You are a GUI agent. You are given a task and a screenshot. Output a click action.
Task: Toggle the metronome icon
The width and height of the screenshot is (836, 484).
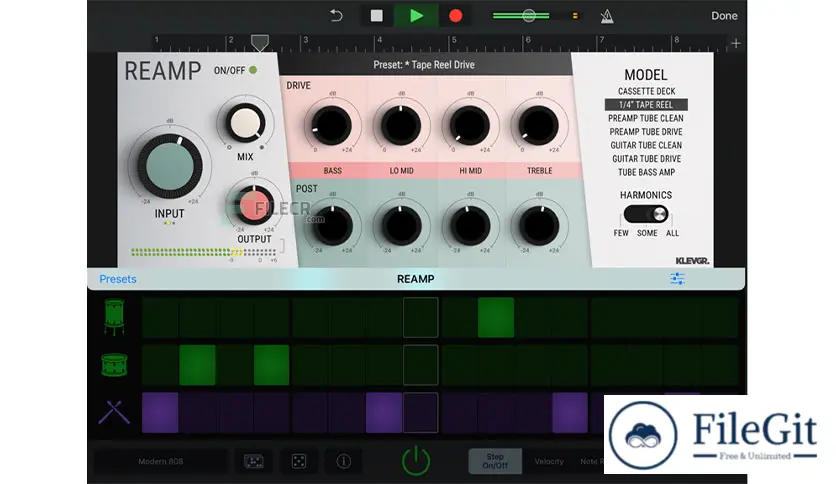click(x=607, y=16)
